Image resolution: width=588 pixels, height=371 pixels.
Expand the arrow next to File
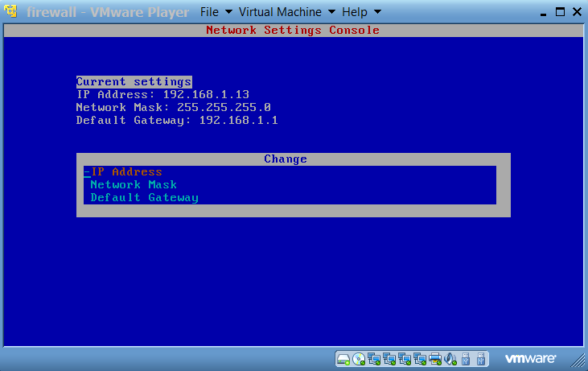coord(228,13)
